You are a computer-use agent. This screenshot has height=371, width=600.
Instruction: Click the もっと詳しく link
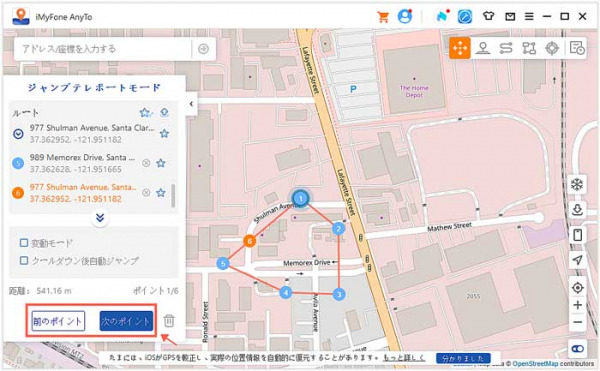404,358
